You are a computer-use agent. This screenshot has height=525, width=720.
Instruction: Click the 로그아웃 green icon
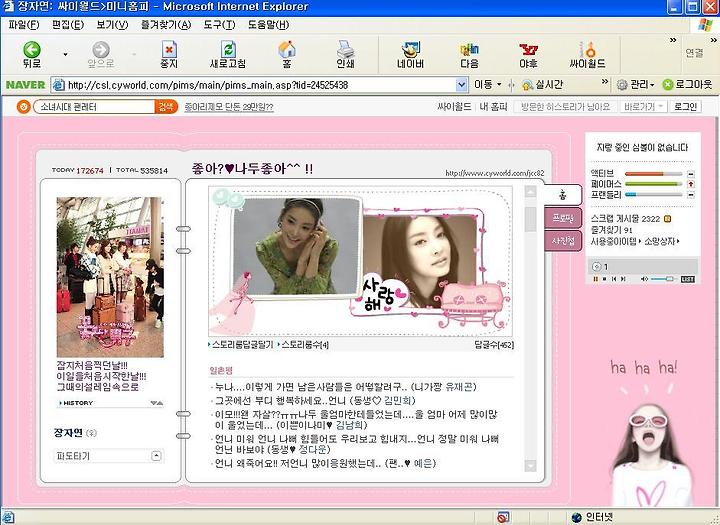coord(668,85)
